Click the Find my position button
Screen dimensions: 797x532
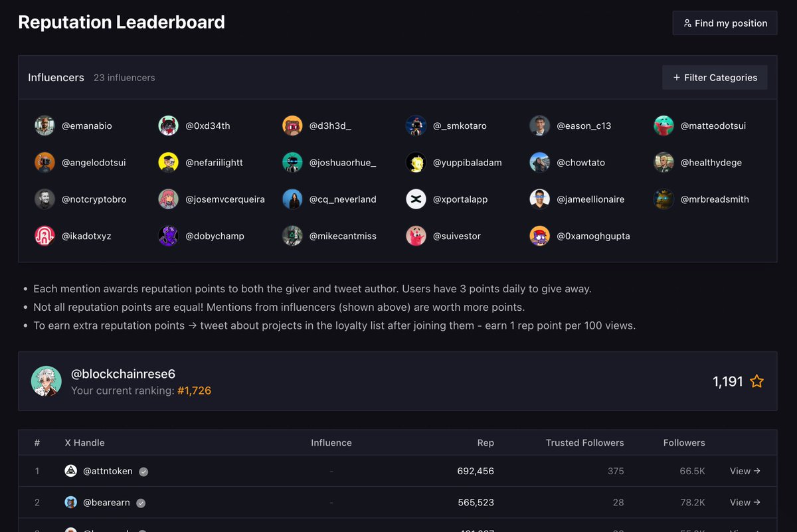coord(725,23)
